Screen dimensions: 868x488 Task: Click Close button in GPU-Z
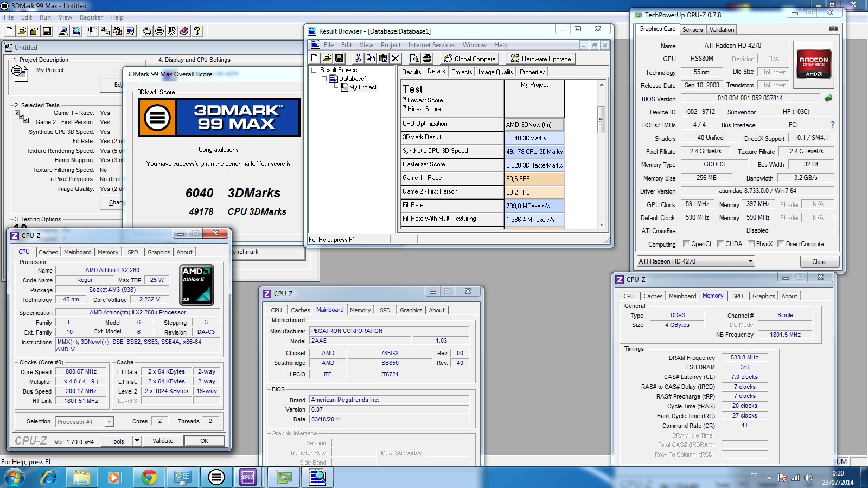coord(819,262)
